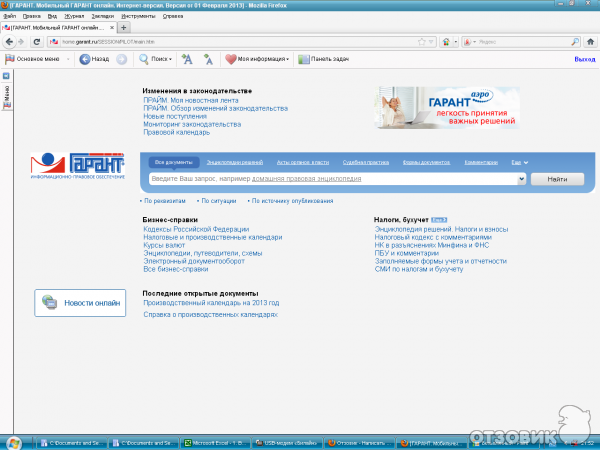Click the По реквизитам search link
The image size is (600, 450).
tap(165, 201)
